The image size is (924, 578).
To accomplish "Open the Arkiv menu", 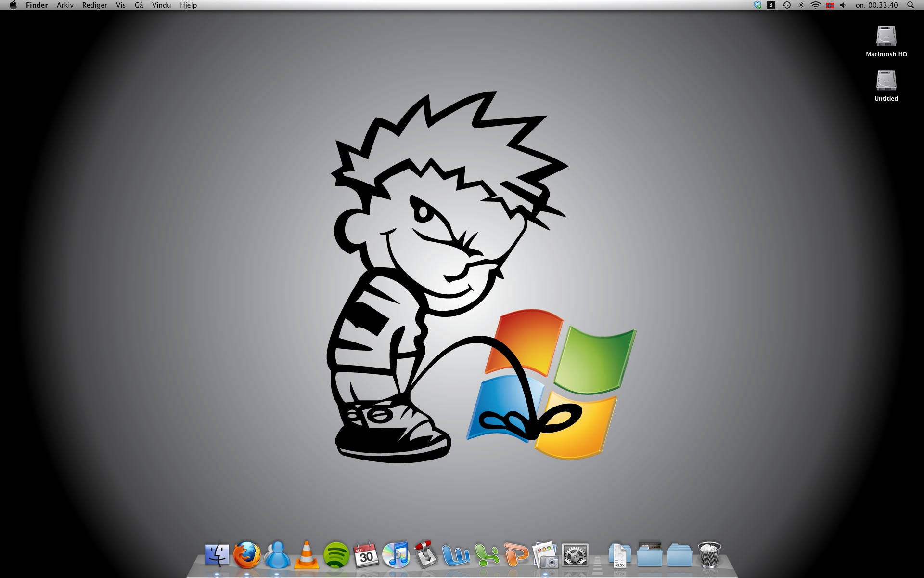I will click(65, 5).
